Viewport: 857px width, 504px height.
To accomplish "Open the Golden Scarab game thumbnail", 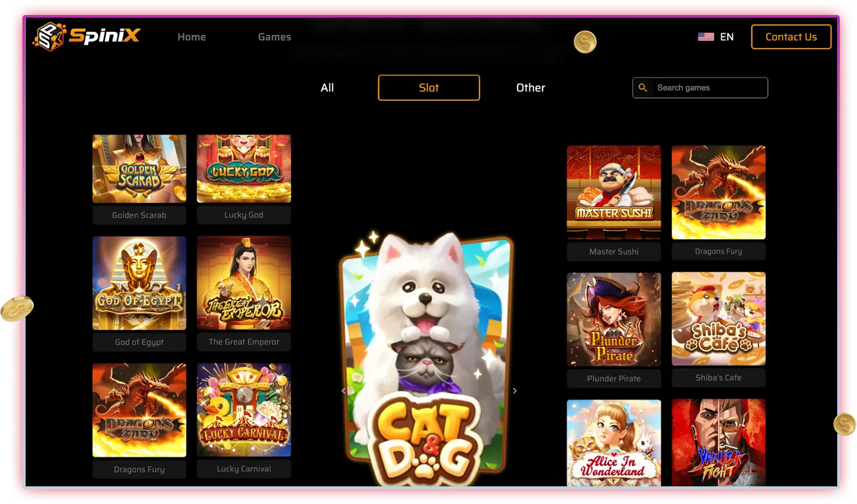I will point(139,169).
